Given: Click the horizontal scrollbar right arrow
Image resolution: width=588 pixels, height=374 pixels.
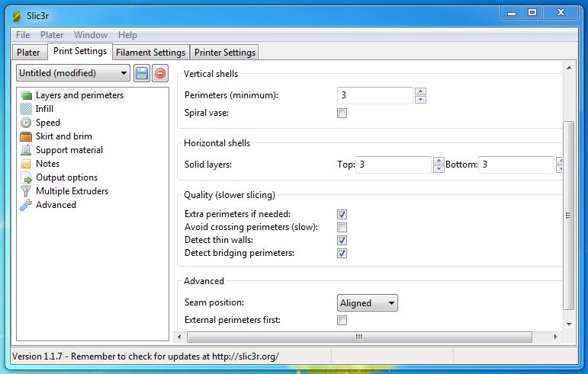Looking at the screenshot, I should [555, 337].
